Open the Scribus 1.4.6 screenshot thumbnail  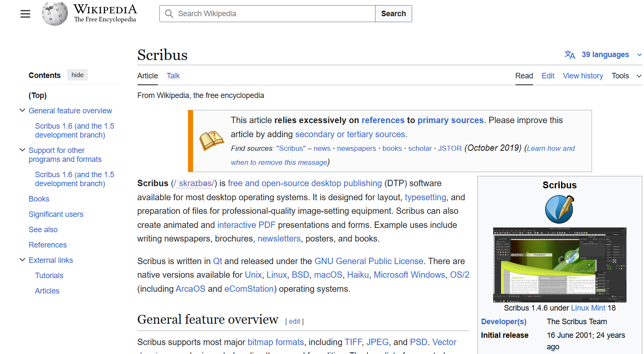[x=559, y=265]
